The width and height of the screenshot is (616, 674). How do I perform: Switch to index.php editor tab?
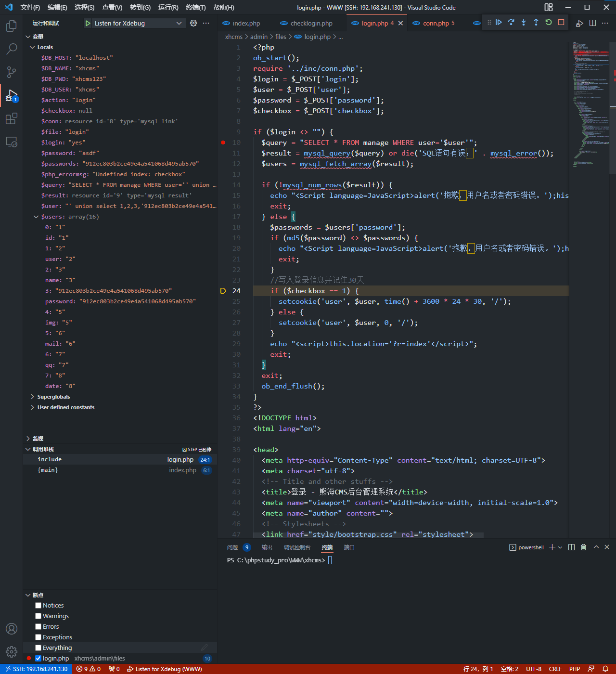click(246, 23)
